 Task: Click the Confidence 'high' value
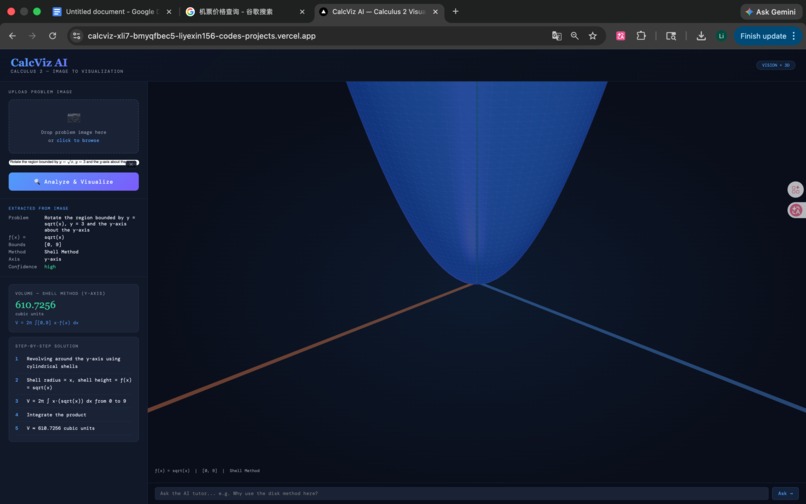50,266
